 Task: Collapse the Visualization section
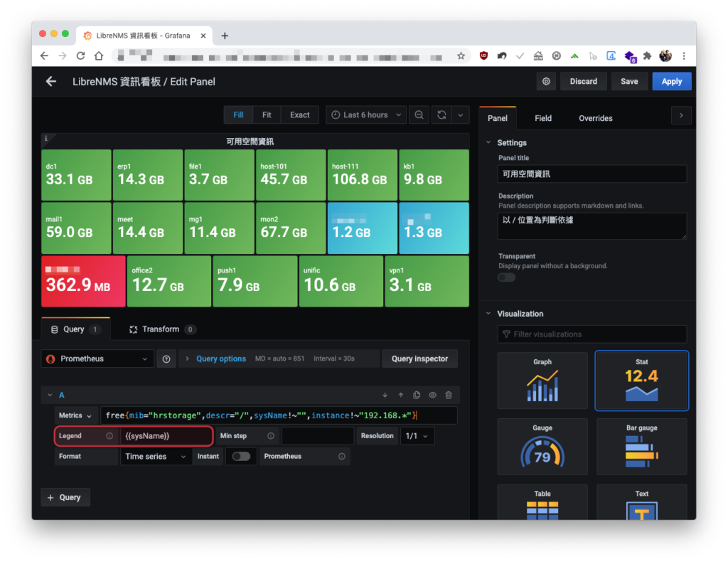pyautogui.click(x=488, y=314)
